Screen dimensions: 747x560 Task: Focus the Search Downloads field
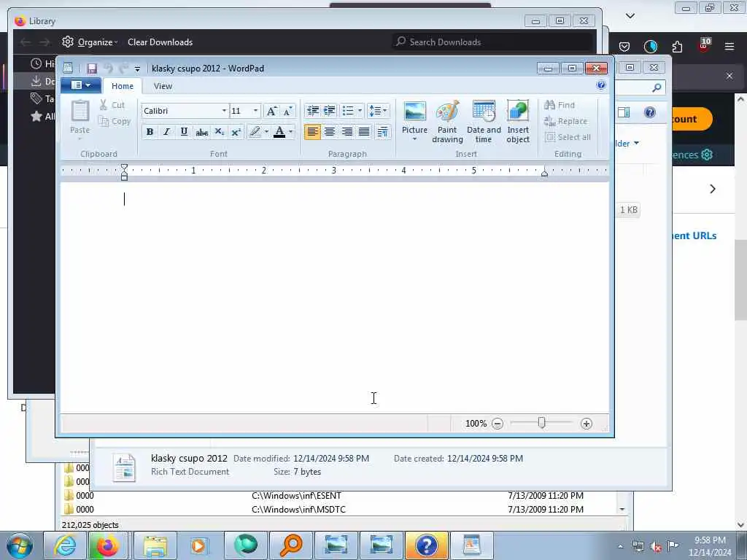point(492,42)
